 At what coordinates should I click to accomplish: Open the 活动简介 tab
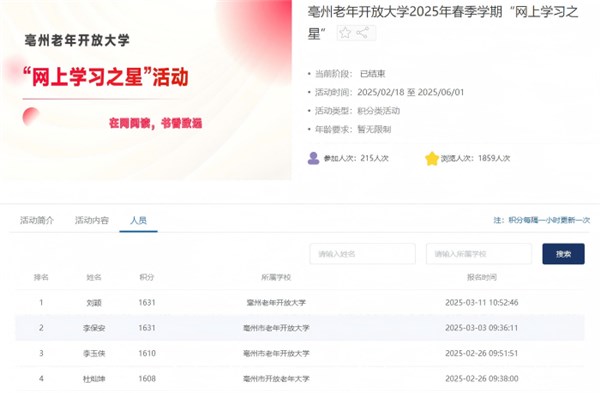[x=37, y=220]
